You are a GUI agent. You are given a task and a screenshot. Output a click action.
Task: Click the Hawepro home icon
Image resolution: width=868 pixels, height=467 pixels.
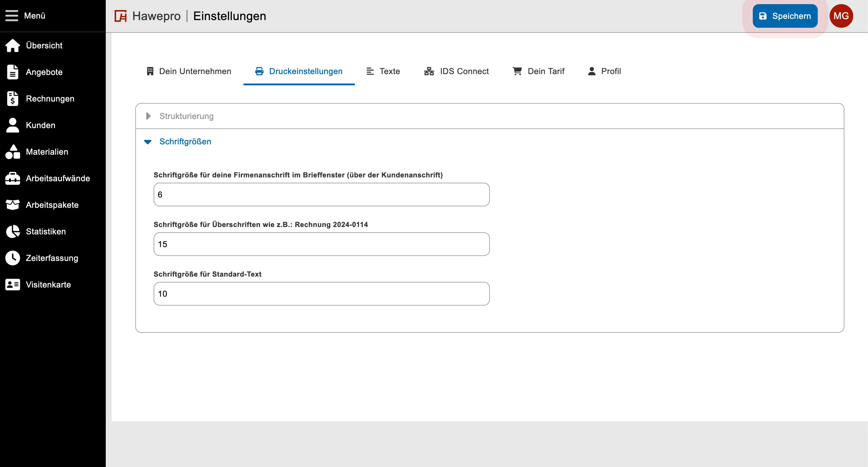coord(121,16)
